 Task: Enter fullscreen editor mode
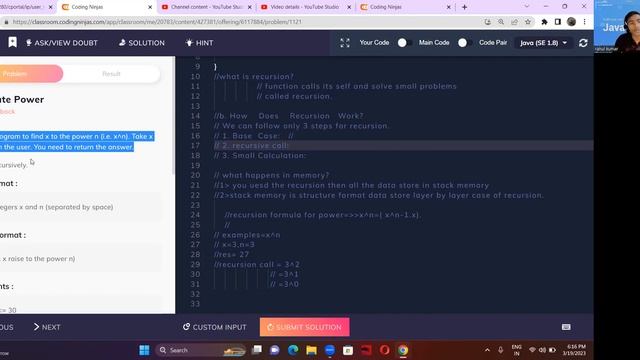point(345,43)
